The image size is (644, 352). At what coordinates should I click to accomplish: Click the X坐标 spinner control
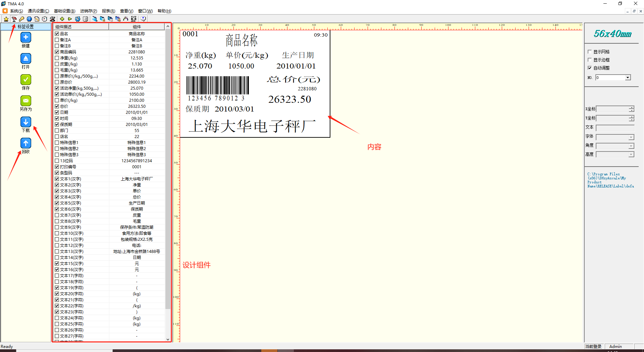click(632, 109)
